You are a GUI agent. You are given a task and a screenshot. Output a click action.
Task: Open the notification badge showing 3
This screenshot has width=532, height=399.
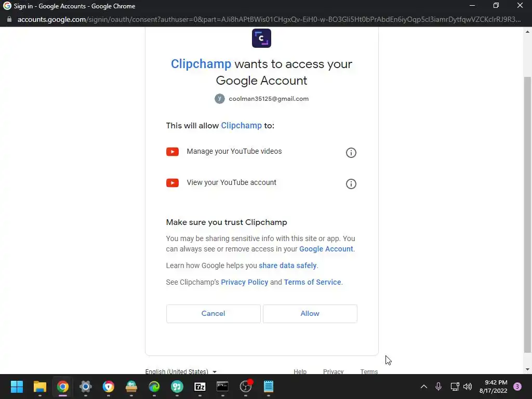pyautogui.click(x=517, y=387)
